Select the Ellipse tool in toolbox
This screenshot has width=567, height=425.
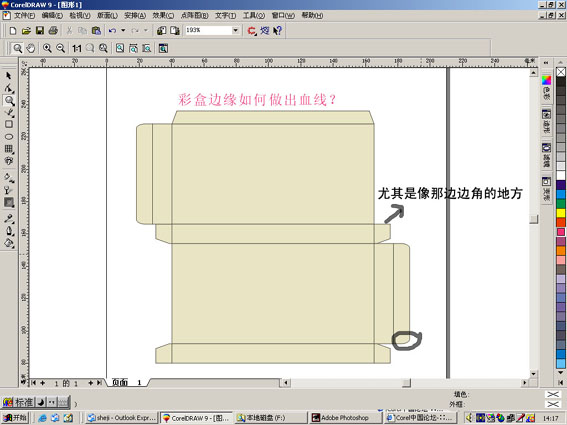click(9, 137)
